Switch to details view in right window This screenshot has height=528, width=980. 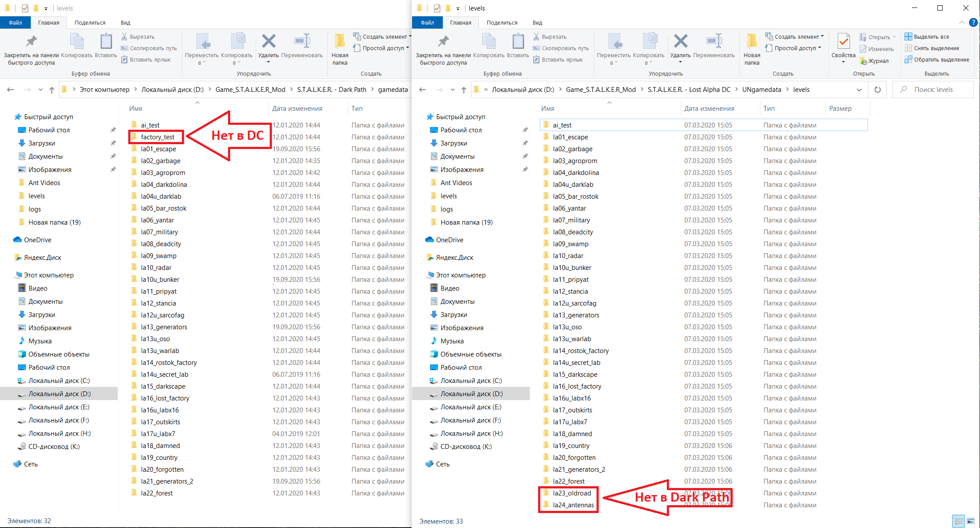[x=958, y=521]
